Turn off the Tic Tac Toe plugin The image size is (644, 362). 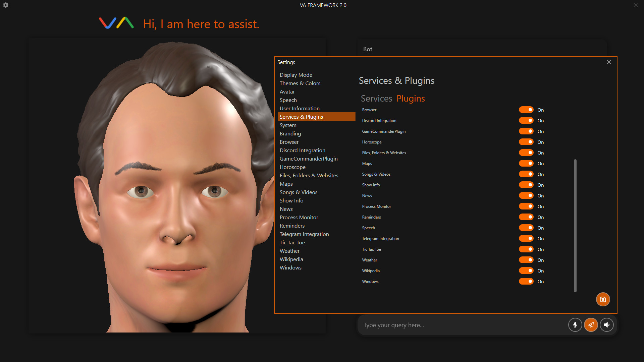pos(526,249)
